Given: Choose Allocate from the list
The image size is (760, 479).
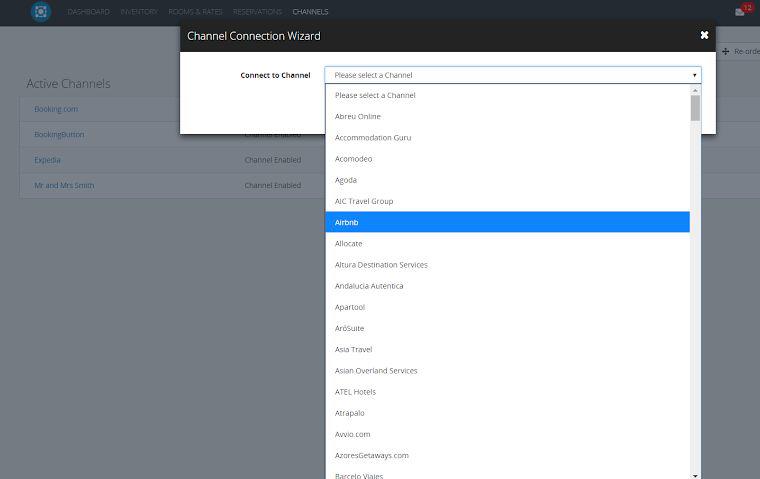Looking at the screenshot, I should [507, 243].
